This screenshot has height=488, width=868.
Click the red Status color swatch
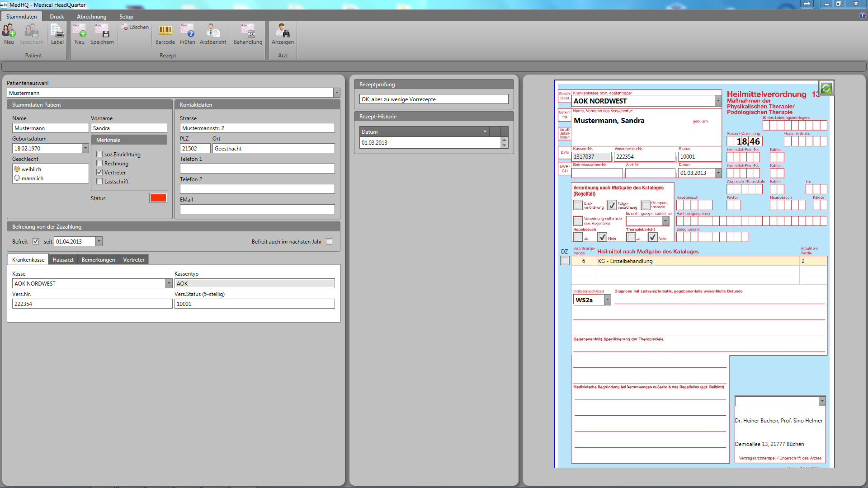tap(158, 198)
